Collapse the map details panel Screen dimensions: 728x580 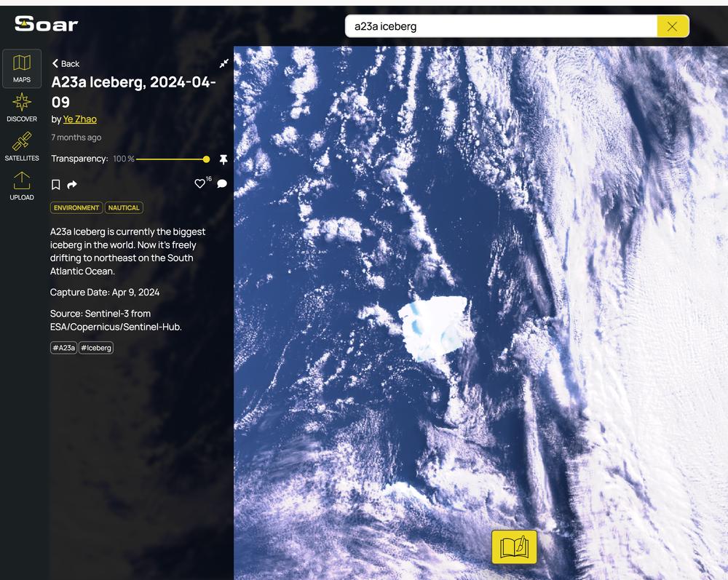(x=223, y=63)
